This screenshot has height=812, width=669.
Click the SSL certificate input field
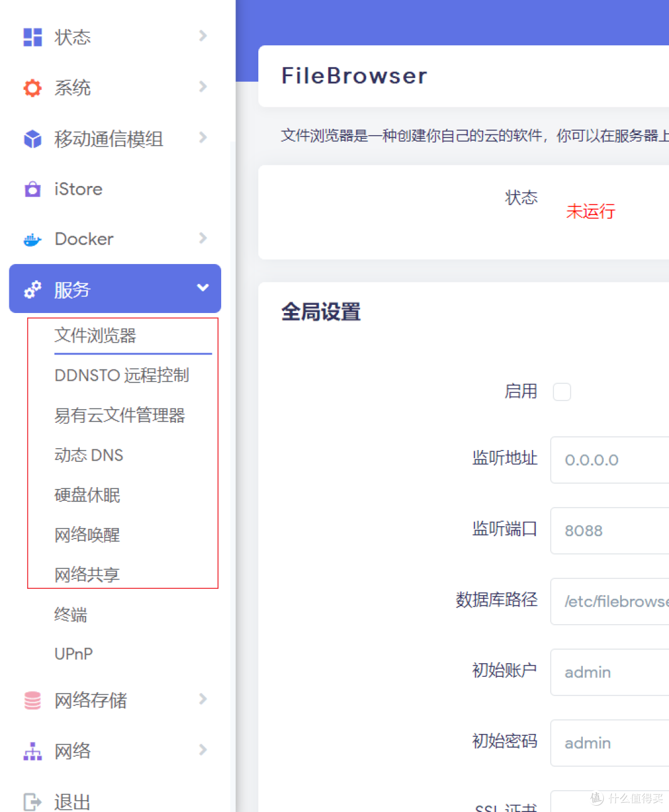[610, 801]
